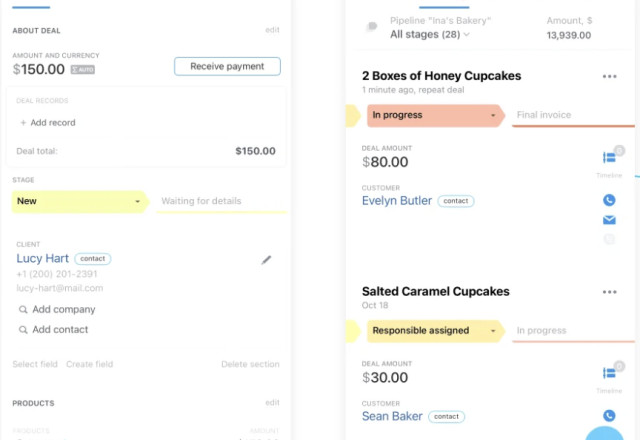Click Add record in deal records
The height and width of the screenshot is (440, 640).
click(47, 123)
